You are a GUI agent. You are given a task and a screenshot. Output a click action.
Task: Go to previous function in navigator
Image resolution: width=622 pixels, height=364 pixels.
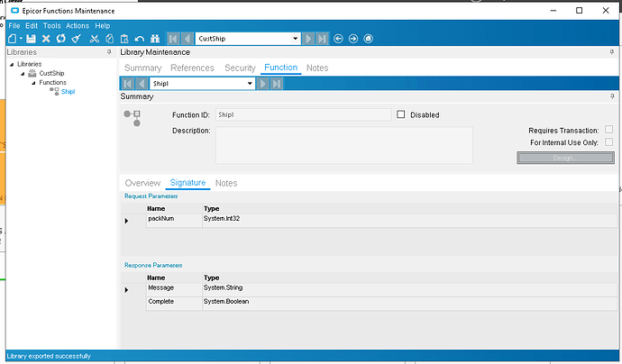[142, 83]
